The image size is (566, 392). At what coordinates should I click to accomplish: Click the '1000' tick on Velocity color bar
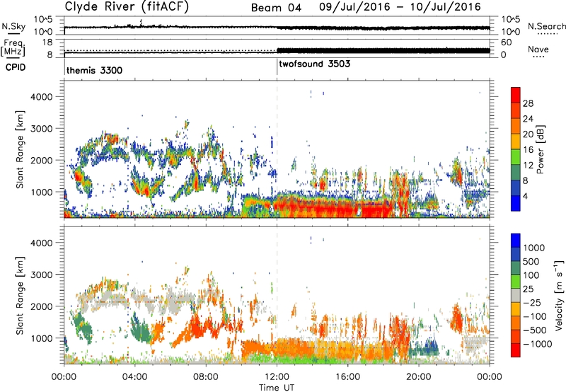pos(533,248)
